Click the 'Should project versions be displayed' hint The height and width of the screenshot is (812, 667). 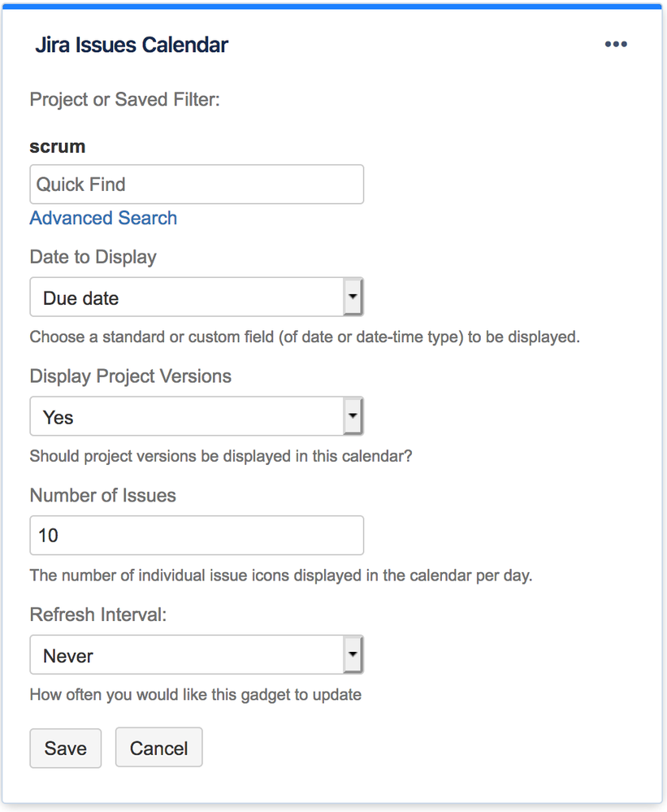coord(220,456)
